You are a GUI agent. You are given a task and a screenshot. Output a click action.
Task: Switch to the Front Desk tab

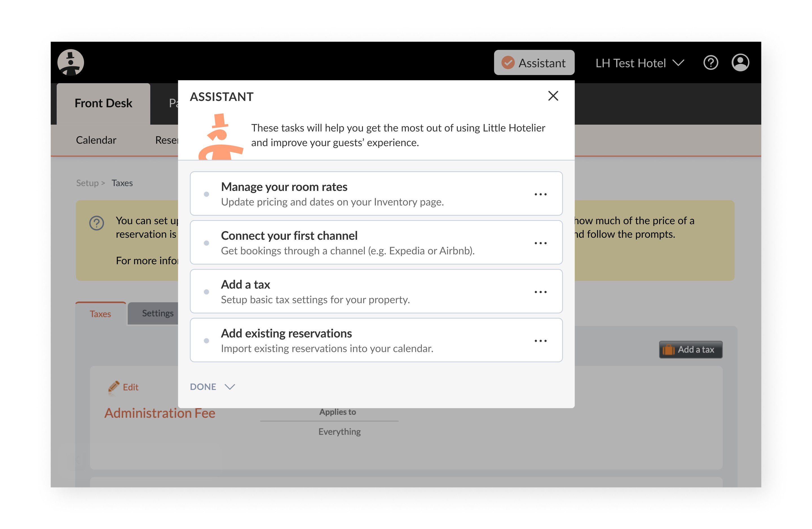(103, 103)
